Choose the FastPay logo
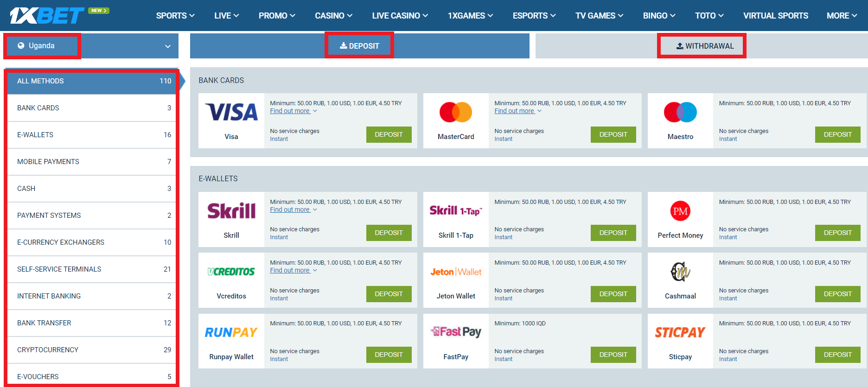 point(456,332)
